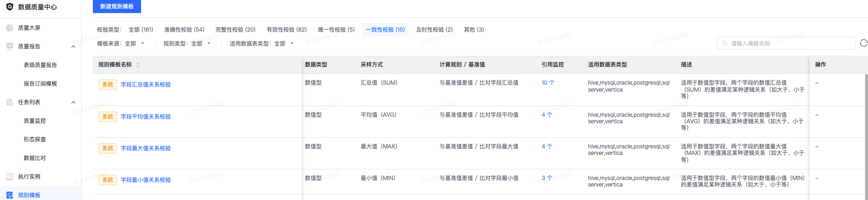This screenshot has height=200, width=868.
Task: Collapse the 质量报告 menu chevron
Action: 73,47
